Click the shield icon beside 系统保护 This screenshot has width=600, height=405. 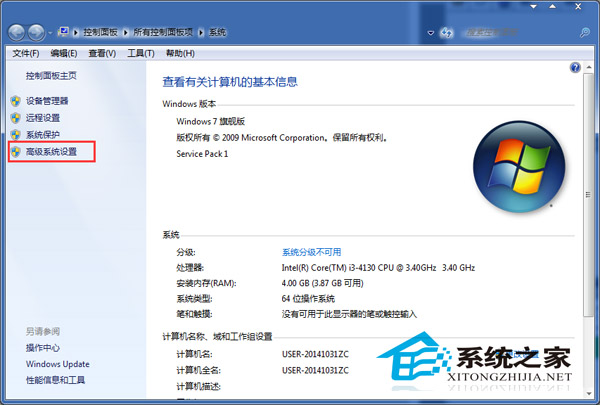coord(16,134)
